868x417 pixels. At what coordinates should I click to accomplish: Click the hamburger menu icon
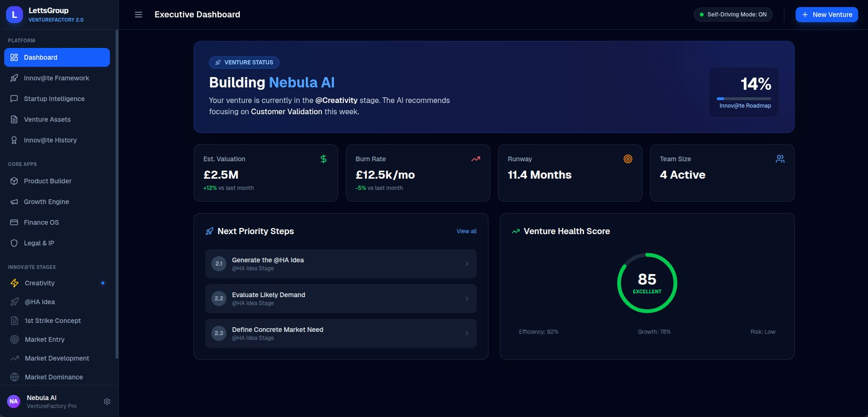139,15
